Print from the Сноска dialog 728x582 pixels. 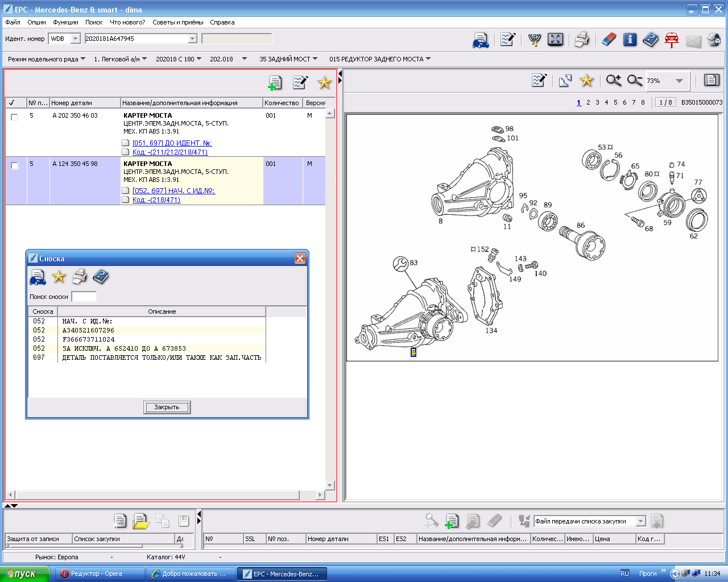(x=80, y=277)
